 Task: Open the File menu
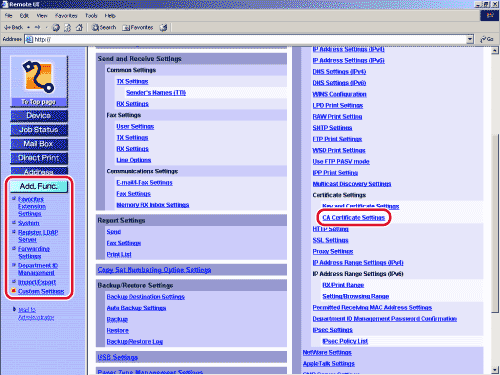pyautogui.click(x=8, y=16)
